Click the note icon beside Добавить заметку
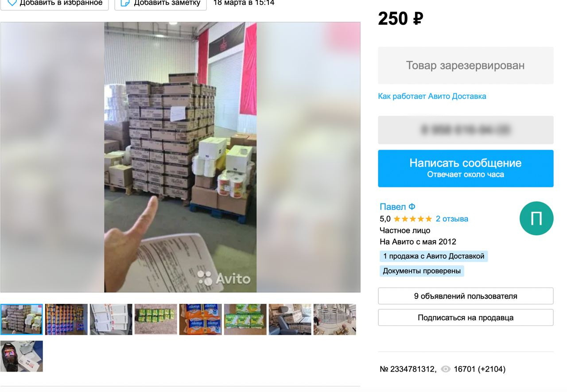This screenshot has height=392, width=567. [x=125, y=2]
